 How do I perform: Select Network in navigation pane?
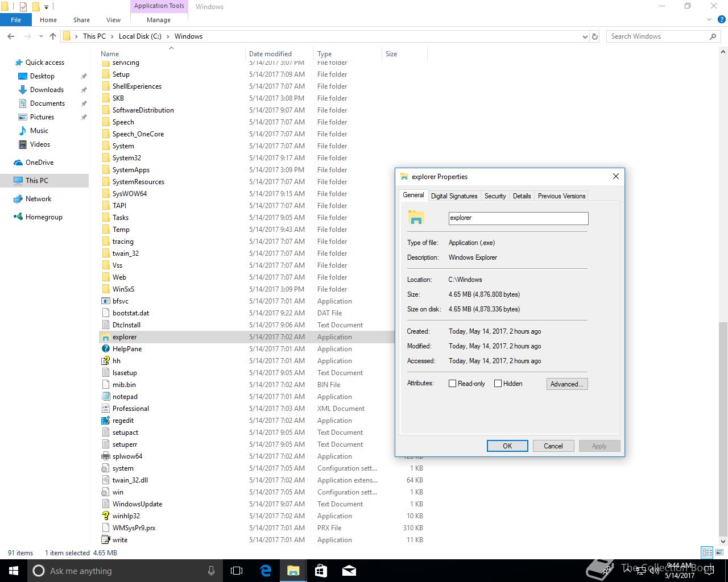point(38,199)
